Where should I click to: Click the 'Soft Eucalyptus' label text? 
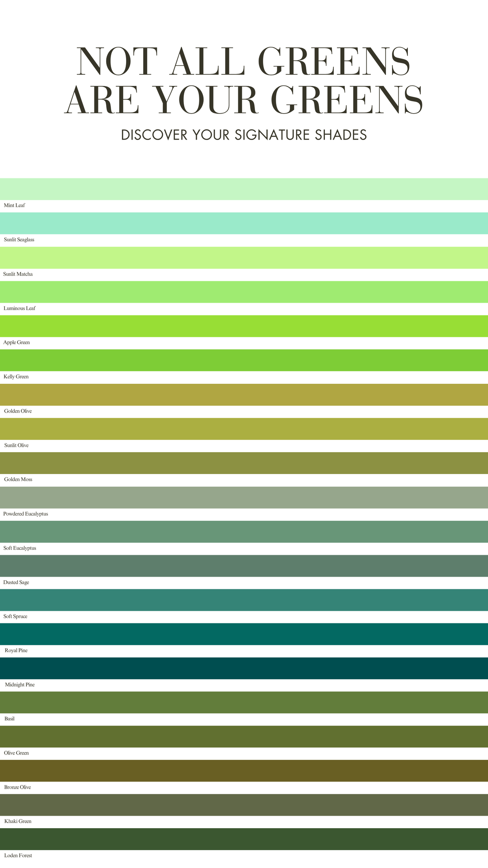coord(20,548)
